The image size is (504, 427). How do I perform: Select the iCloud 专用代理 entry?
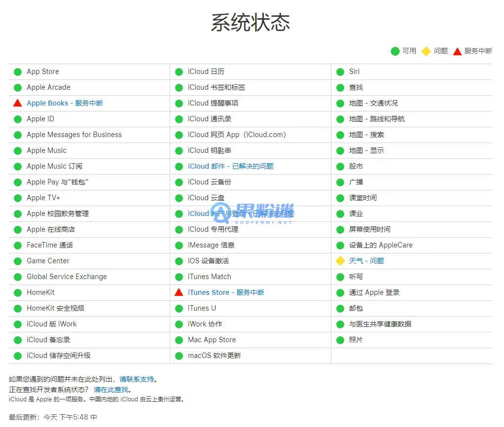213,229
